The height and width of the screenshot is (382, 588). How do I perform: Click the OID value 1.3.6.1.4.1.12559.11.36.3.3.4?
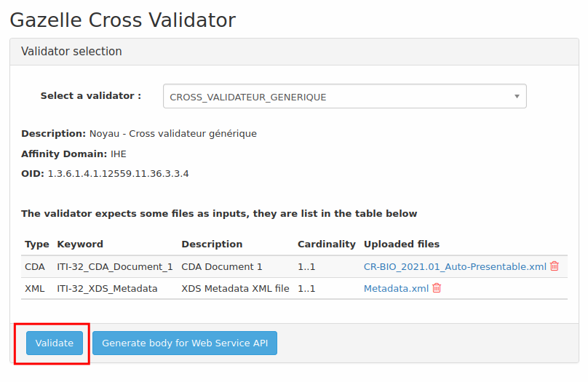coord(119,174)
